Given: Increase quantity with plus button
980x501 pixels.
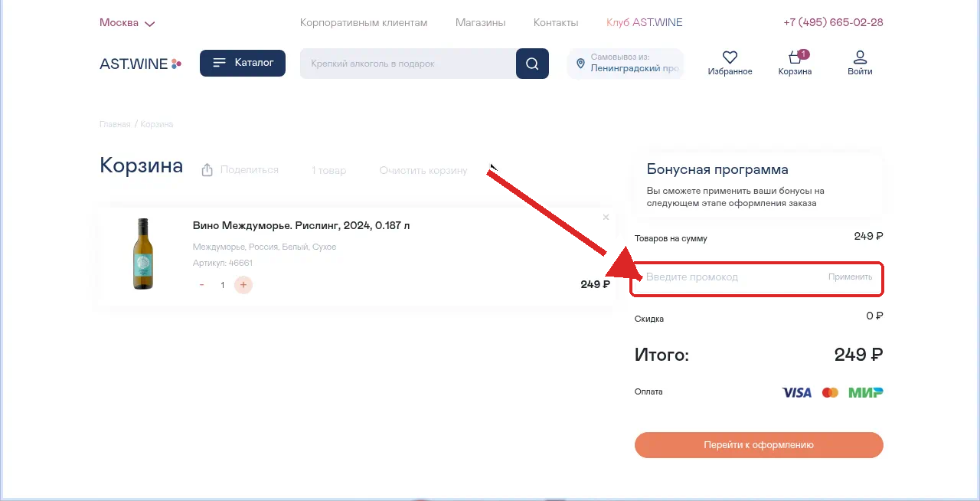Looking at the screenshot, I should click(x=243, y=285).
